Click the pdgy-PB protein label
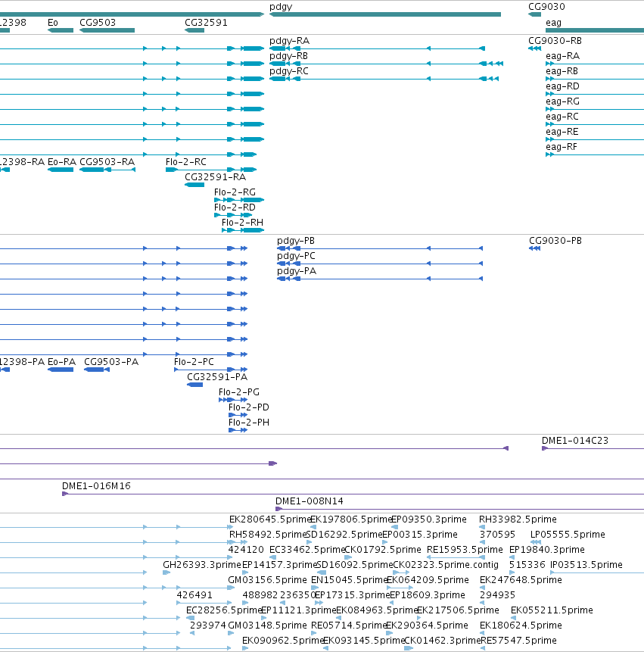 (x=296, y=241)
